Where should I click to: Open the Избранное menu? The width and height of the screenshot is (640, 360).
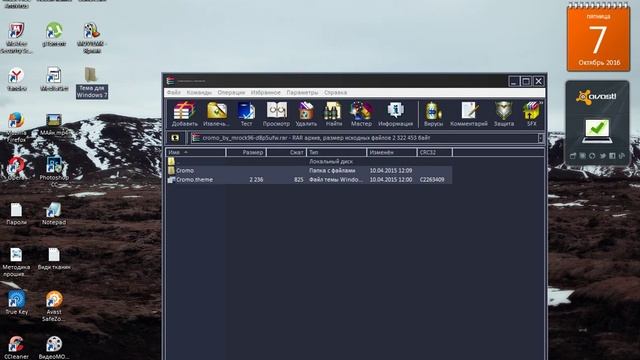tap(266, 93)
